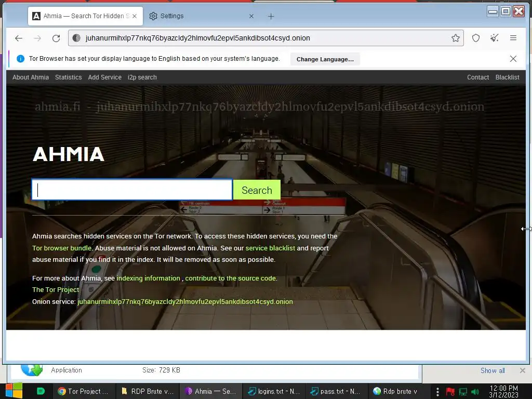Open the Blacklist page
This screenshot has height=399, width=532.
507,77
